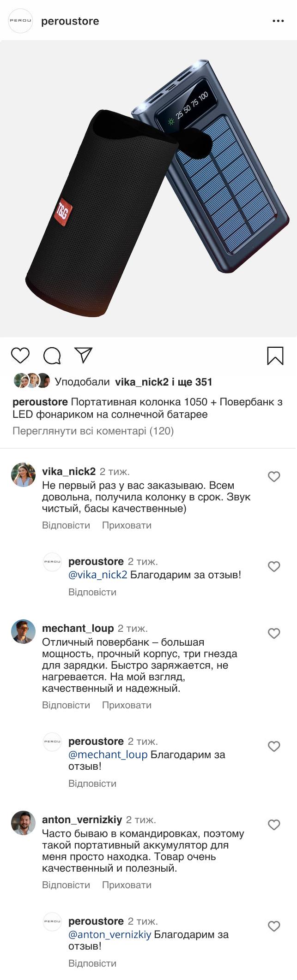Open comments via the speech bubble icon
Screen dimensions: 297x980
(52, 356)
